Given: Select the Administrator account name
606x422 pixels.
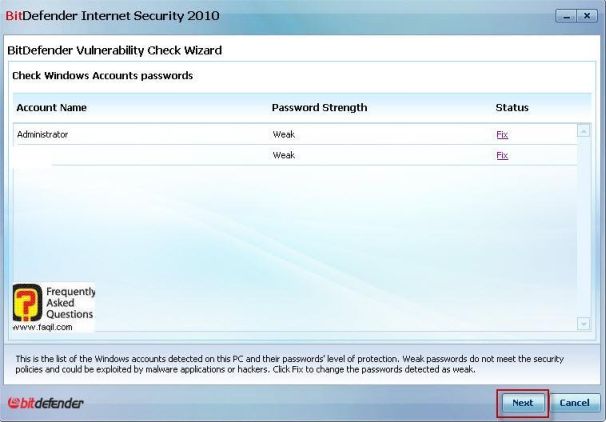Looking at the screenshot, I should pos(43,134).
